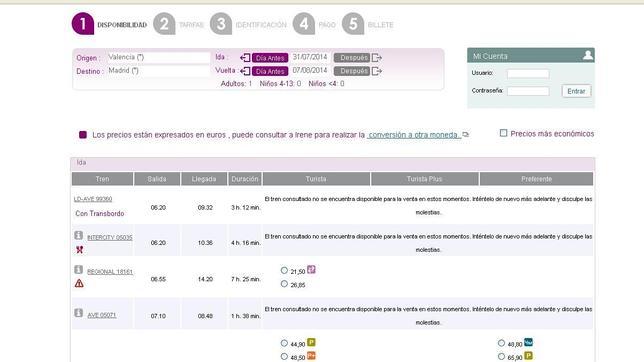The height and width of the screenshot is (362, 644).
Task: Click the Entrar login button
Action: pos(576,91)
